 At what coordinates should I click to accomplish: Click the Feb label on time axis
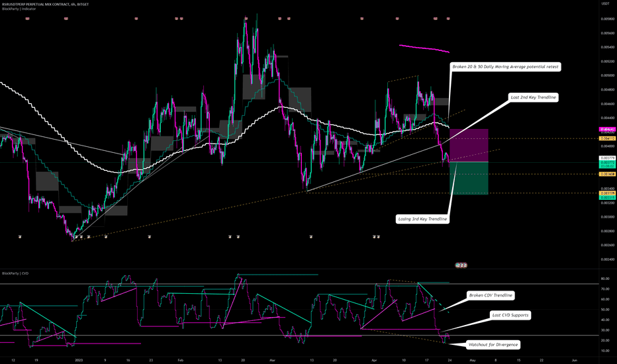tap(181, 360)
